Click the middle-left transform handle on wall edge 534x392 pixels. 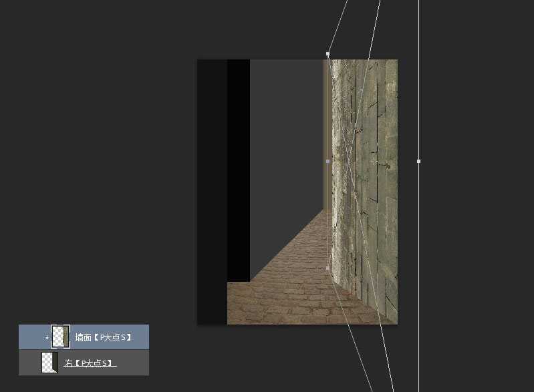coord(327,161)
